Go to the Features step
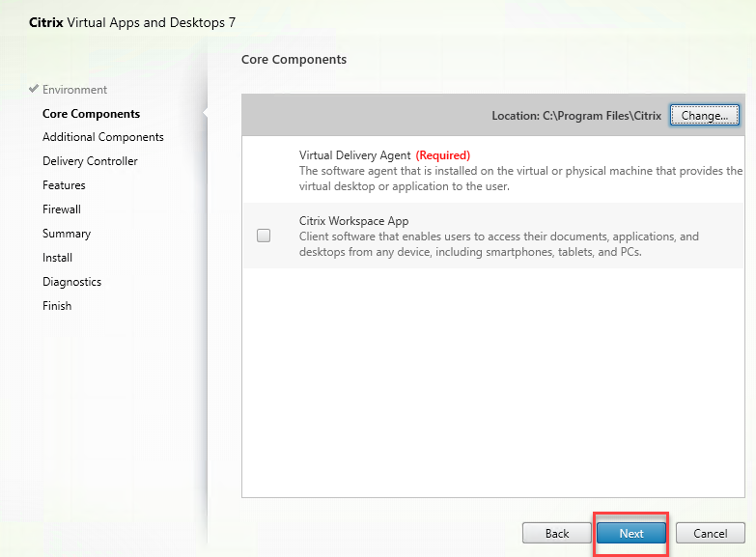This screenshot has width=756, height=557. tap(64, 185)
